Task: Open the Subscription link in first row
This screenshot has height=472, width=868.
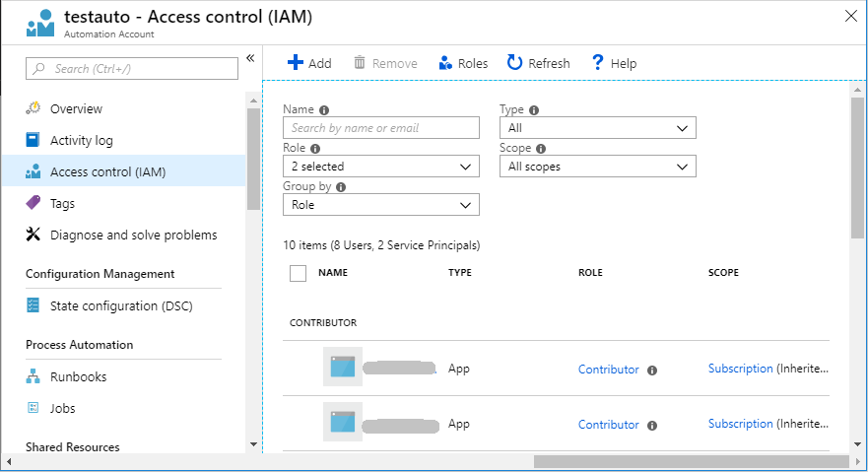Action: (x=740, y=369)
